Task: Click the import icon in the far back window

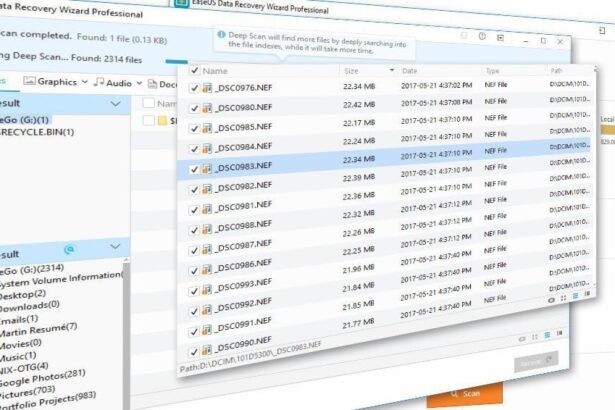Action: pos(602,30)
